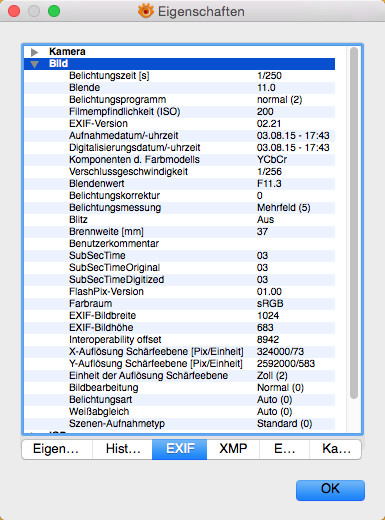Click the Brennweite value 37

click(262, 232)
